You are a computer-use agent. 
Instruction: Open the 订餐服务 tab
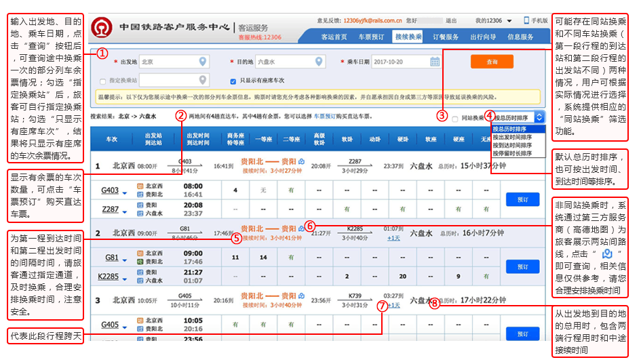click(446, 37)
